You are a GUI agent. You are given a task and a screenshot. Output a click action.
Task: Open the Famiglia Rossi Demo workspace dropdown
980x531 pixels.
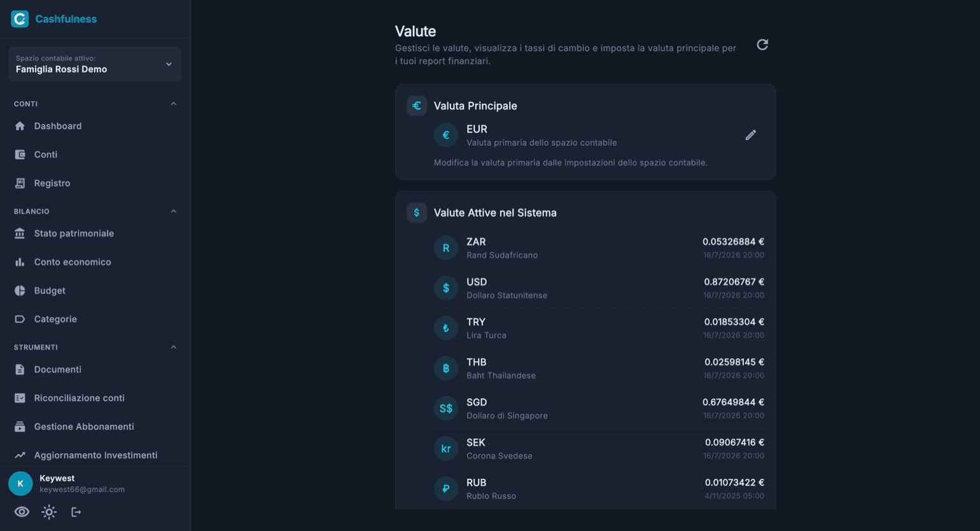pos(95,64)
